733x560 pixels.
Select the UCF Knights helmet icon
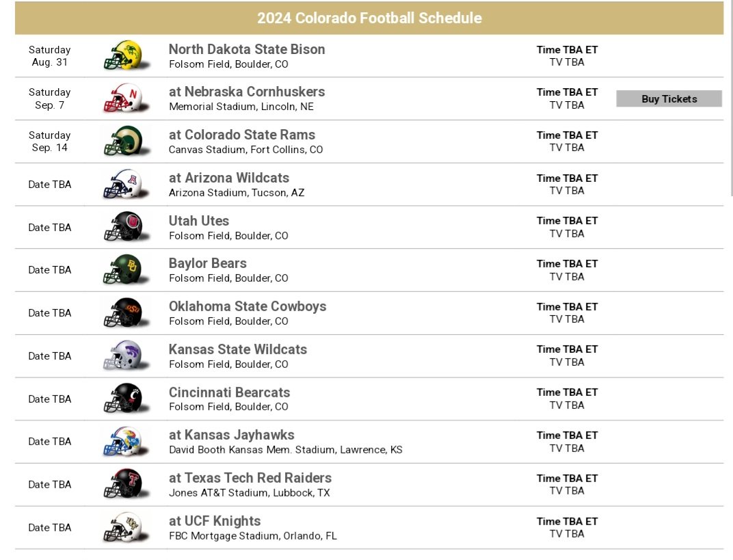(125, 527)
